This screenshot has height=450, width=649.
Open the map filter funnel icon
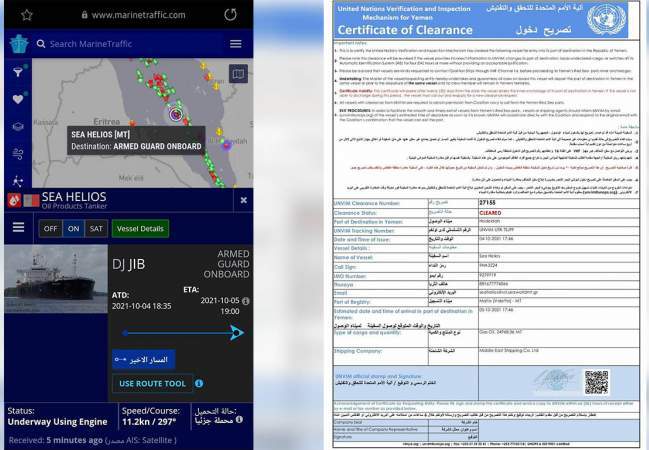coord(18,72)
